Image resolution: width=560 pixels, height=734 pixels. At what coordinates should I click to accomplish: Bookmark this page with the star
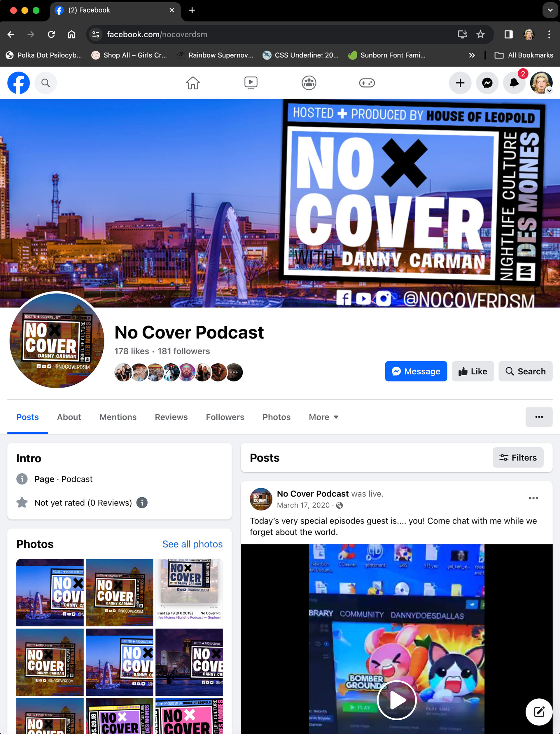480,34
